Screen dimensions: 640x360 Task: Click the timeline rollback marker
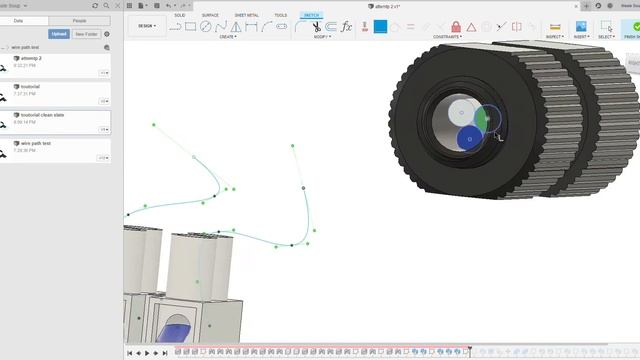coord(470,351)
